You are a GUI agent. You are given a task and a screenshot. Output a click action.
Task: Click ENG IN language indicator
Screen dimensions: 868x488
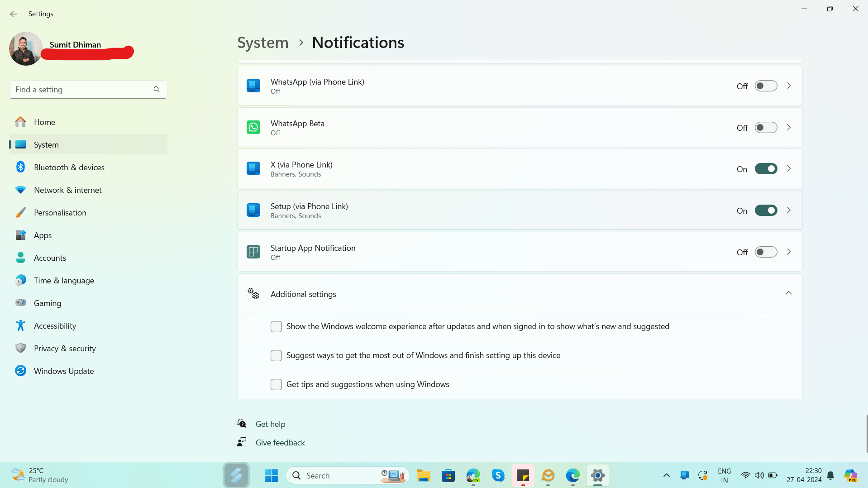(725, 475)
